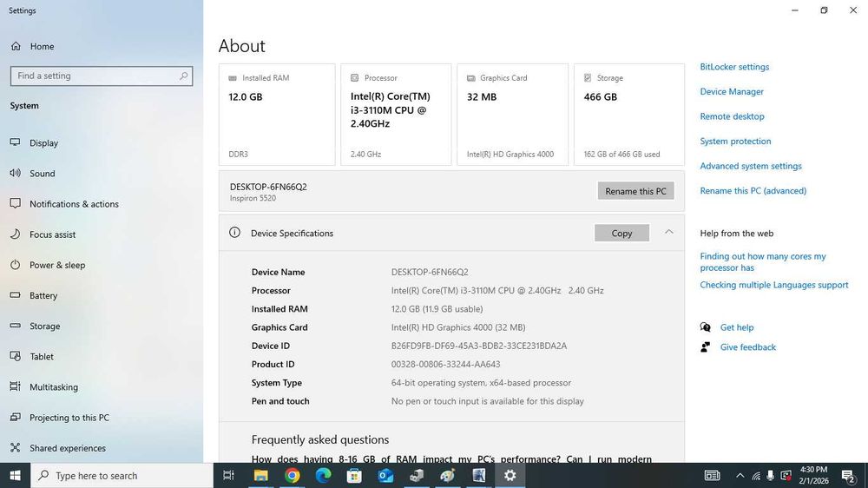
Task: Open the Windows Start menu
Action: (15, 475)
